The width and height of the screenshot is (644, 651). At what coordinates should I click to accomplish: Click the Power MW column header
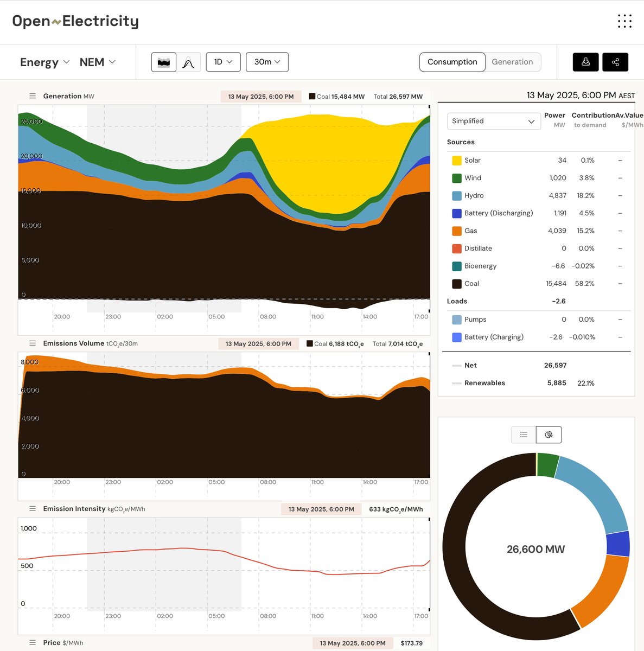point(554,120)
